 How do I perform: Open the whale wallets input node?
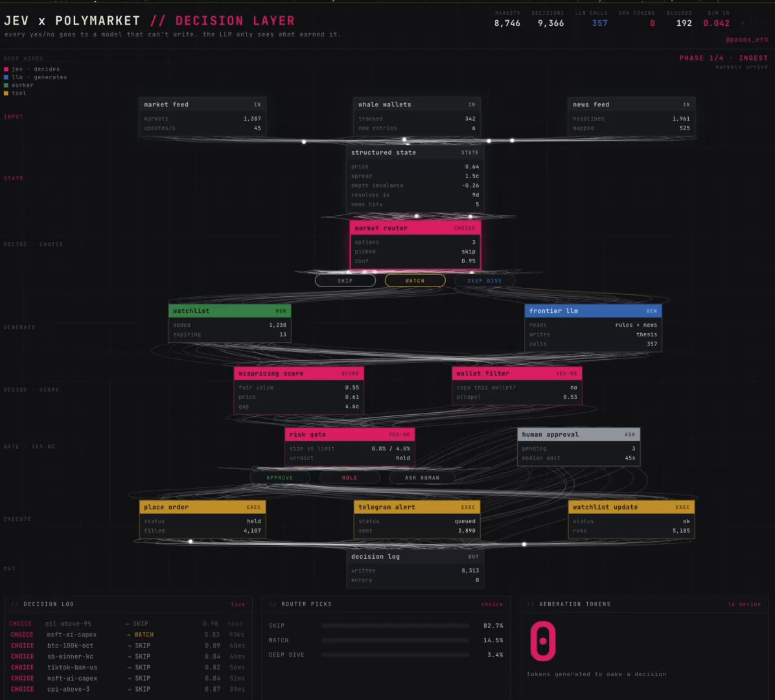pos(417,117)
